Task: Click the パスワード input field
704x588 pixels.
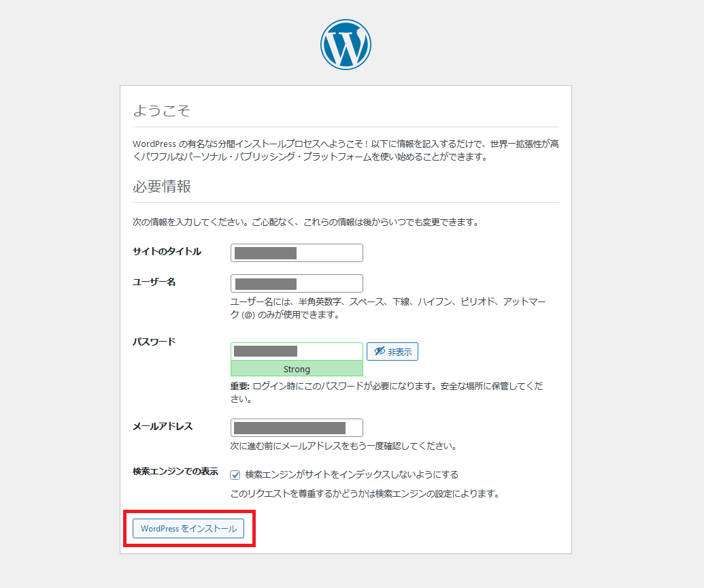Action: [x=297, y=351]
